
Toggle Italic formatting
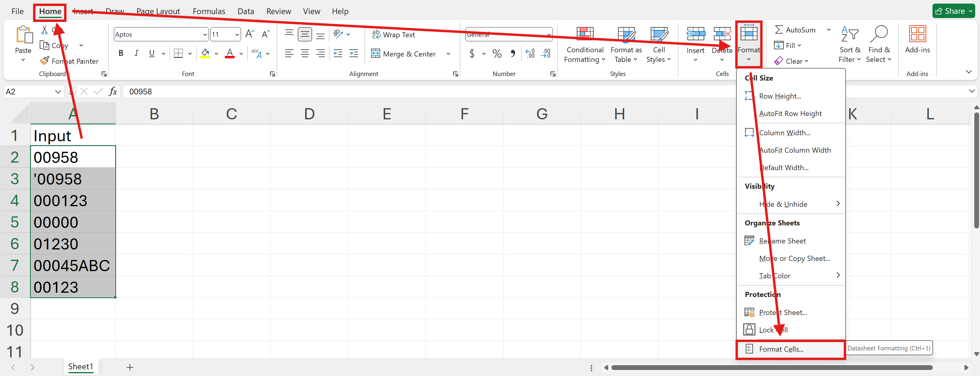point(136,53)
